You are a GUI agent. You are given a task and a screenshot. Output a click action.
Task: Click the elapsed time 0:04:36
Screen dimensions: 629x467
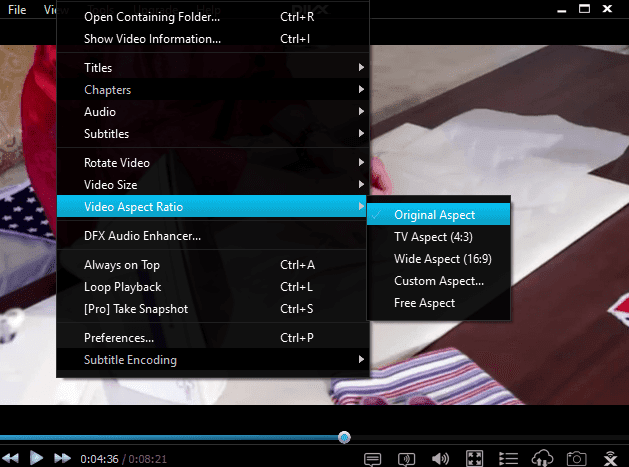99,459
